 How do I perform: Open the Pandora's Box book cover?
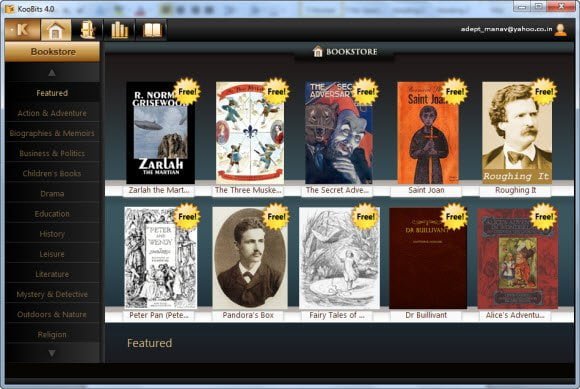[250, 258]
